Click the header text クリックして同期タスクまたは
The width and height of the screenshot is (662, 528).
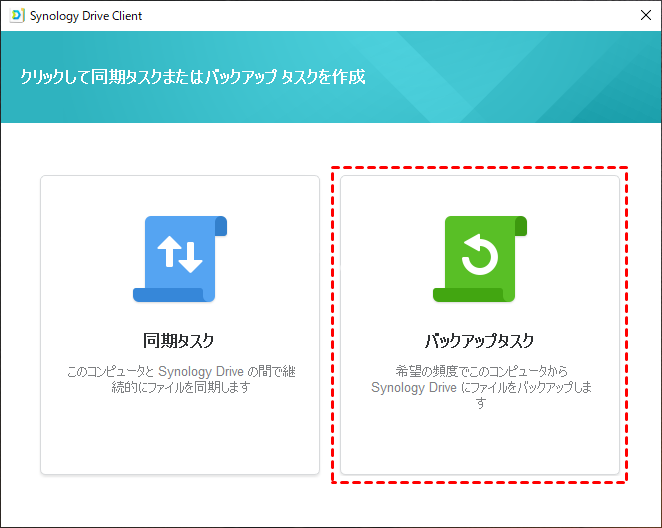pyautogui.click(x=193, y=77)
